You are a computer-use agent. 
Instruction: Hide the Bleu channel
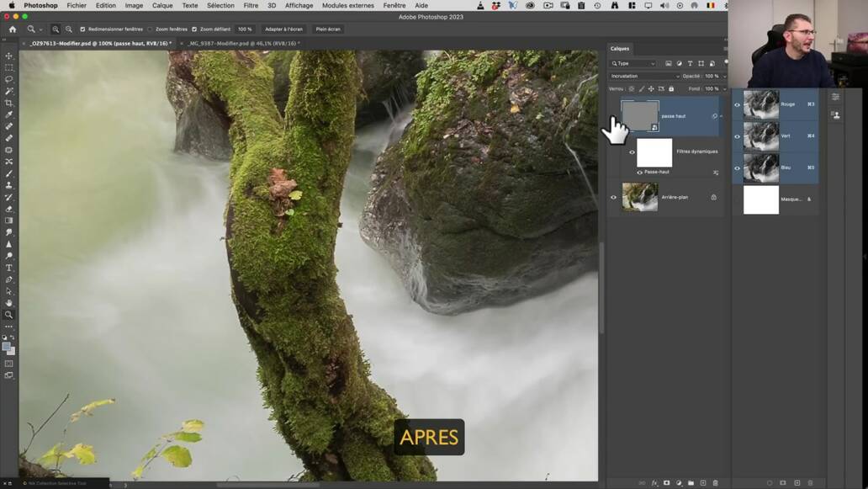pos(737,167)
